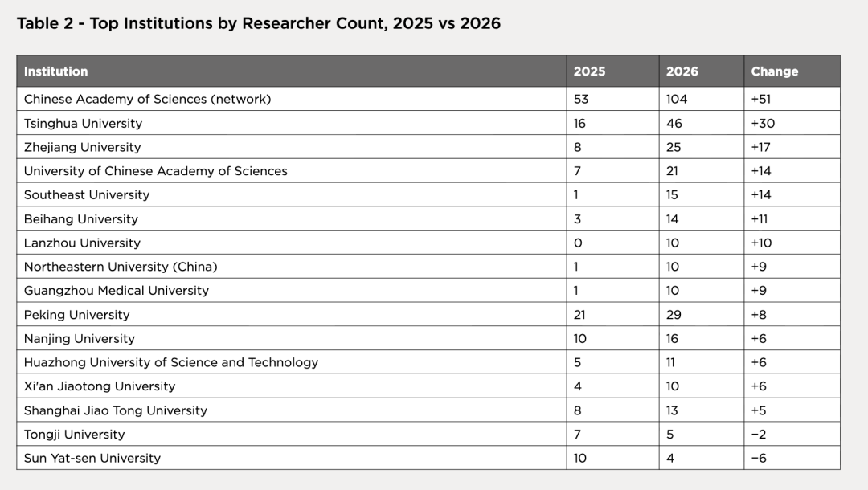Select the Tsinghua University cell
The image size is (868, 490).
pos(291,123)
